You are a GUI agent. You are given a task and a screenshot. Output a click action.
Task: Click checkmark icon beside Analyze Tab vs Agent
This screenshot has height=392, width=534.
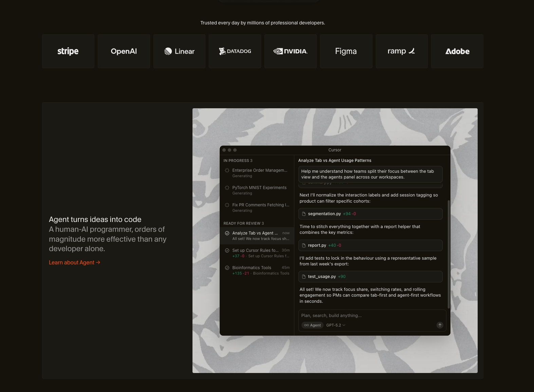point(227,233)
